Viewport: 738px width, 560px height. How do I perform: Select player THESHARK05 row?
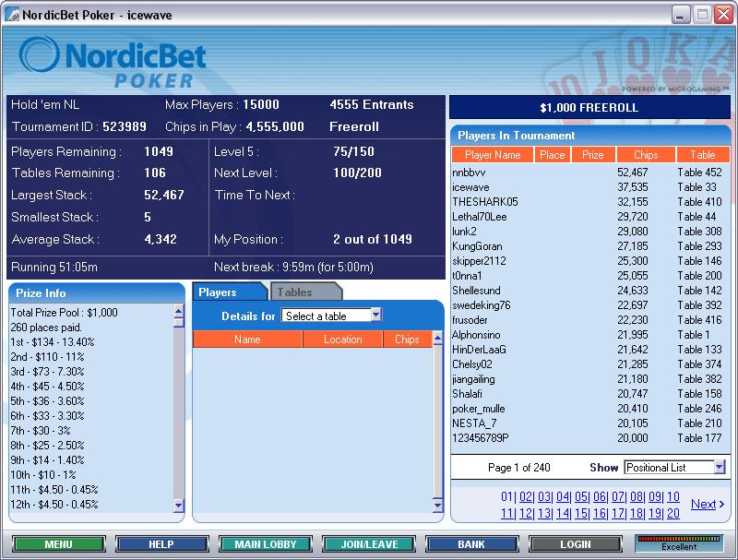click(x=590, y=202)
